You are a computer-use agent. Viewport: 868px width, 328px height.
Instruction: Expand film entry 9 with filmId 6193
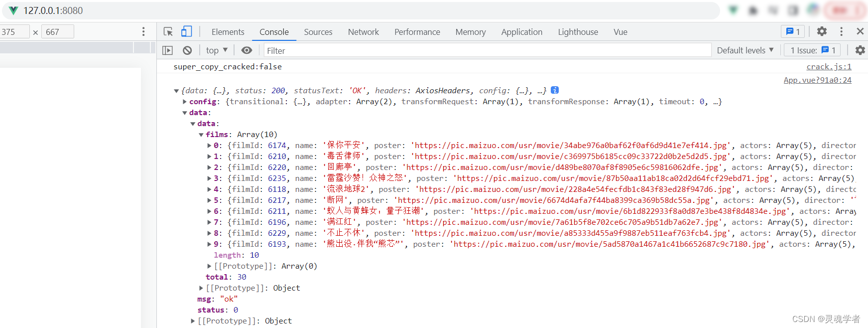[x=209, y=244]
